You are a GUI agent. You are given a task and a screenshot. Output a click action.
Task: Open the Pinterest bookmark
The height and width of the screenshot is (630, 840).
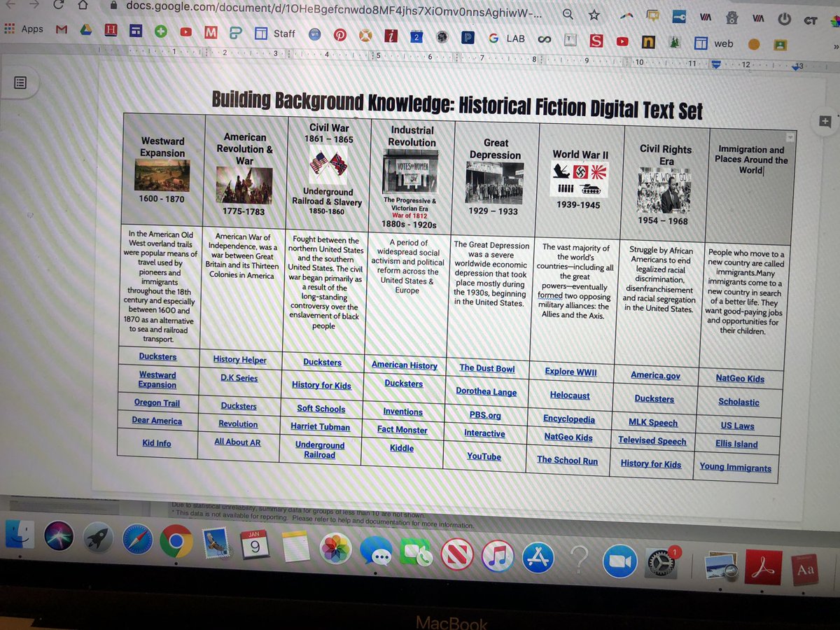(341, 36)
